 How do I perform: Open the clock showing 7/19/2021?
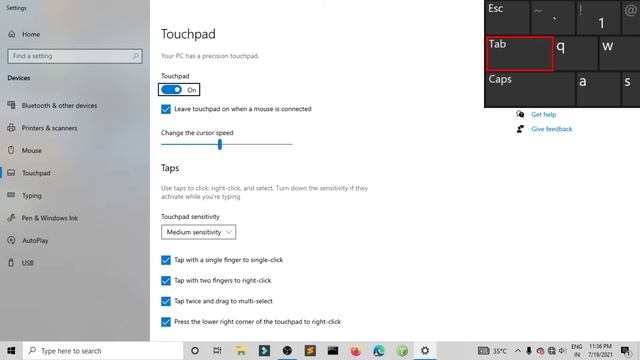click(600, 351)
